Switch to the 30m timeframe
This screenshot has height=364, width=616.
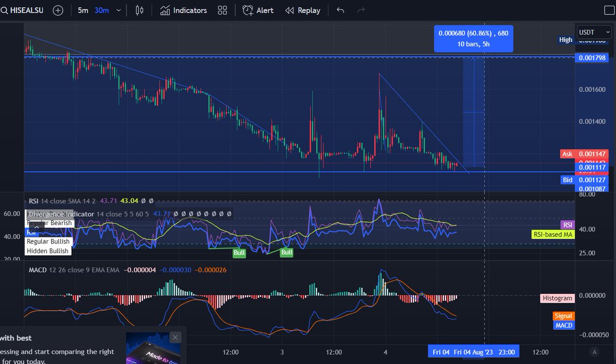(101, 10)
